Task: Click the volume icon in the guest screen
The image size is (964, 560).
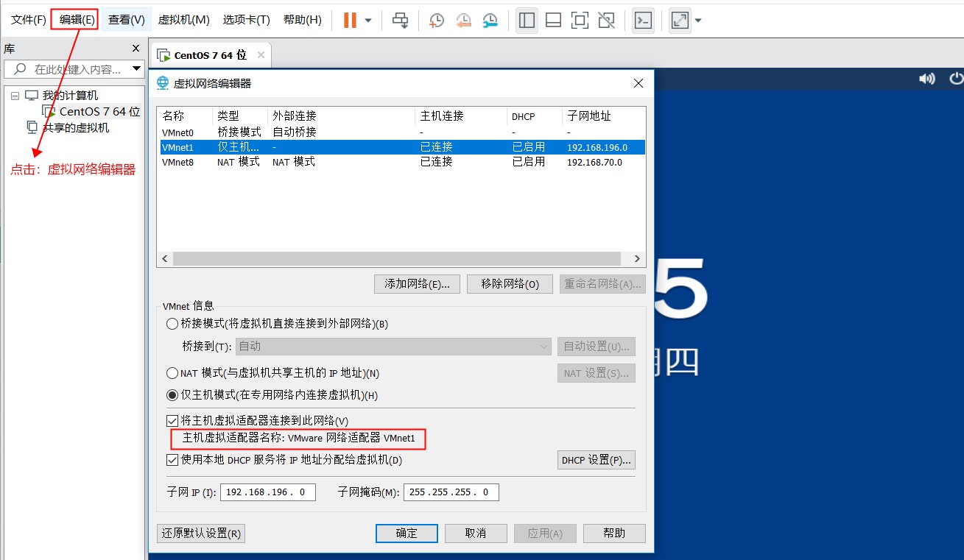Action: pos(927,79)
